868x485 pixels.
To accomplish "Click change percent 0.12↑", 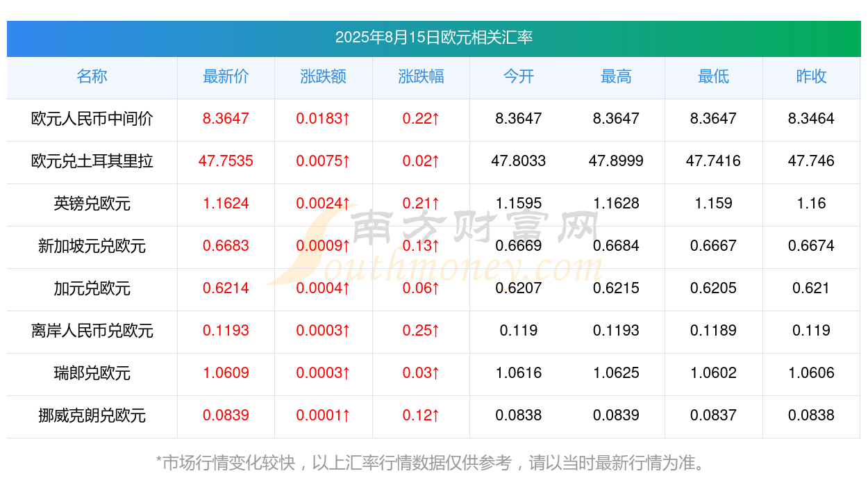I will pos(421,416).
